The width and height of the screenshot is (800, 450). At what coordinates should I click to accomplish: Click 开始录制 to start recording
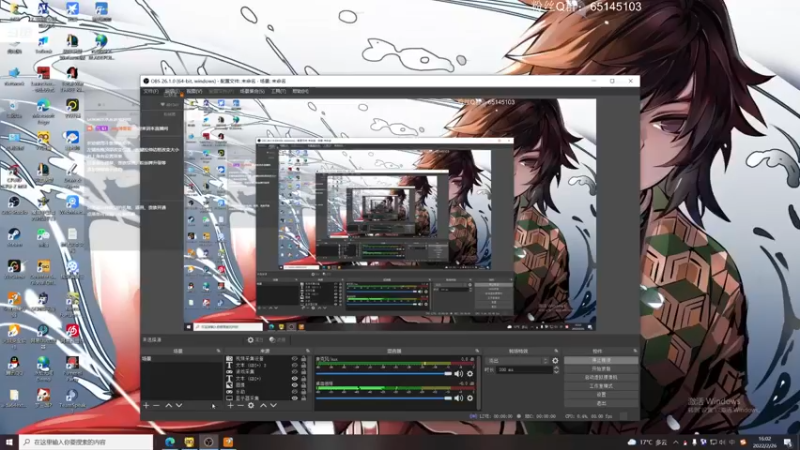(601, 369)
